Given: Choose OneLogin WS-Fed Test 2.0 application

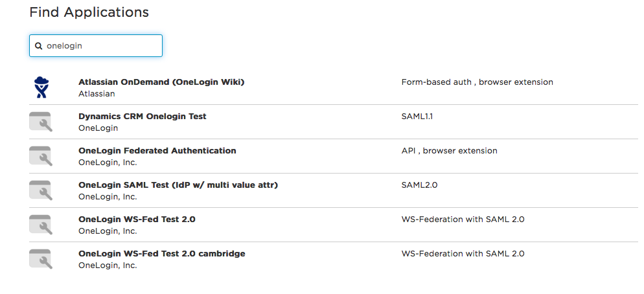Looking at the screenshot, I should click(x=137, y=220).
